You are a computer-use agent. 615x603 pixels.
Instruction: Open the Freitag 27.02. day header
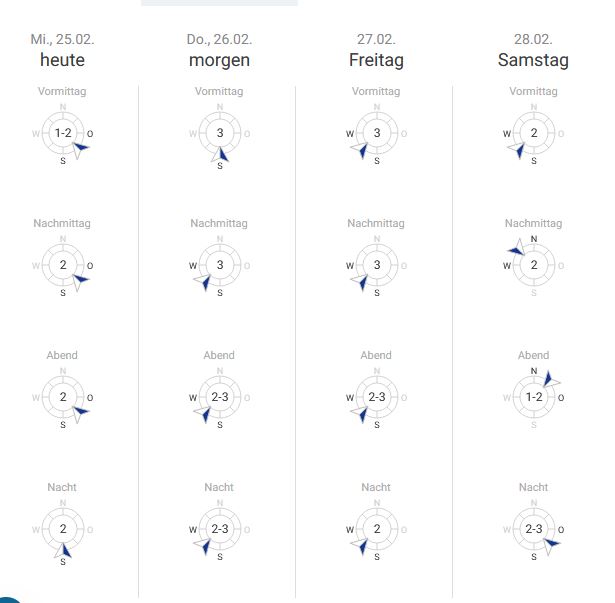pos(377,50)
